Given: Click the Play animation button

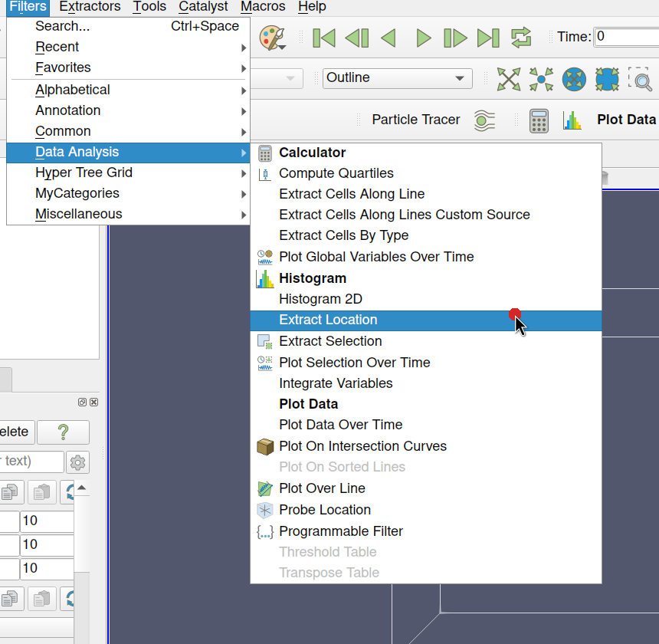Looking at the screenshot, I should (x=423, y=38).
